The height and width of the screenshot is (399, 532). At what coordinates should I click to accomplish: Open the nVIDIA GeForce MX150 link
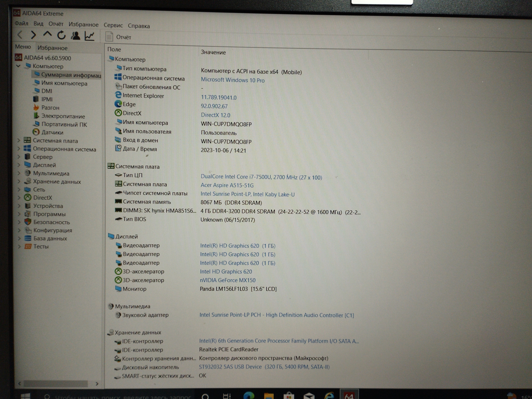coord(228,280)
